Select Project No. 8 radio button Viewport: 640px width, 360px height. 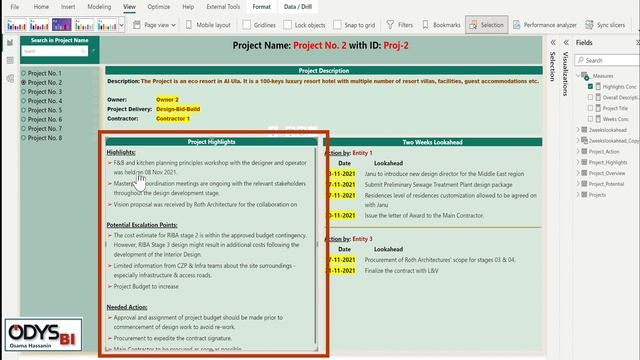point(23,138)
